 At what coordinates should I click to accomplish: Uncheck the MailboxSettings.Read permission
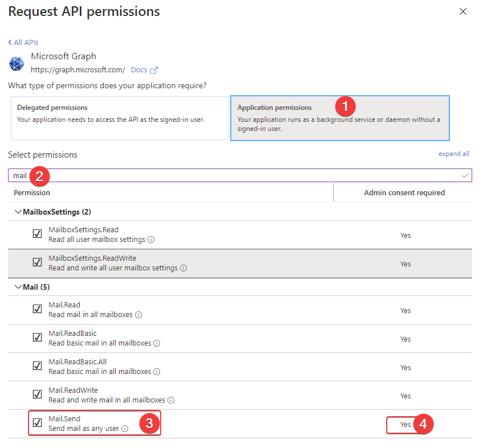point(37,234)
